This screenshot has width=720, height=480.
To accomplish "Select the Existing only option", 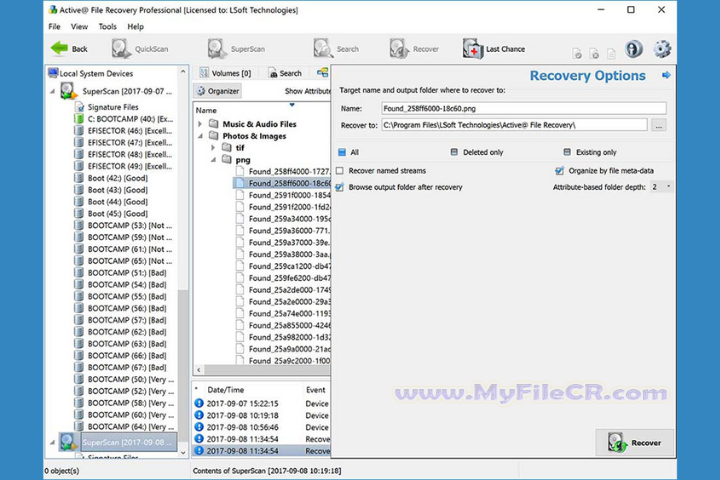I will pos(567,152).
